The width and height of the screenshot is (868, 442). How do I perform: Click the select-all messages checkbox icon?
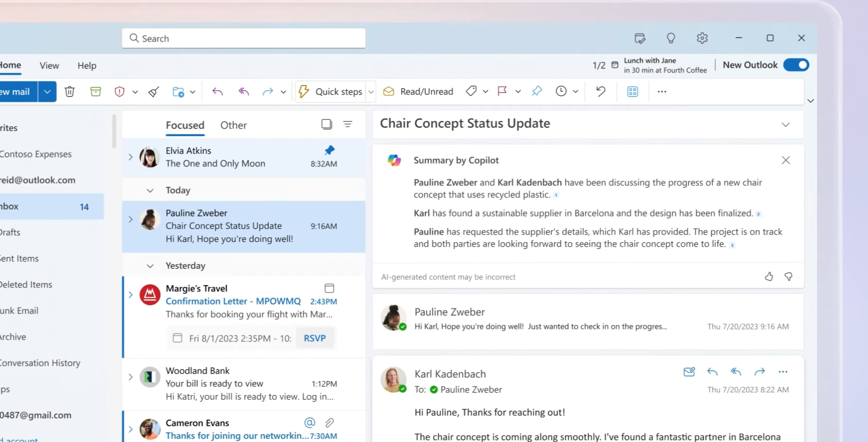327,124
